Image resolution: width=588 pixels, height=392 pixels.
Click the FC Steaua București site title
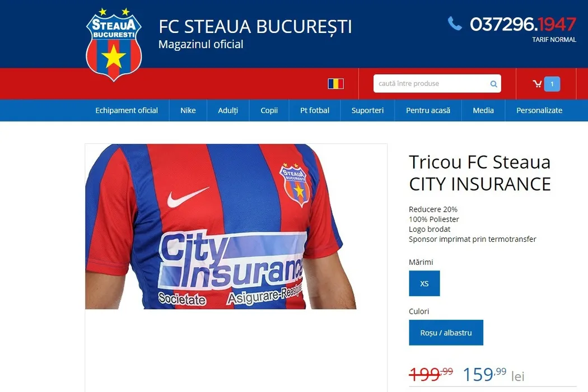255,27
